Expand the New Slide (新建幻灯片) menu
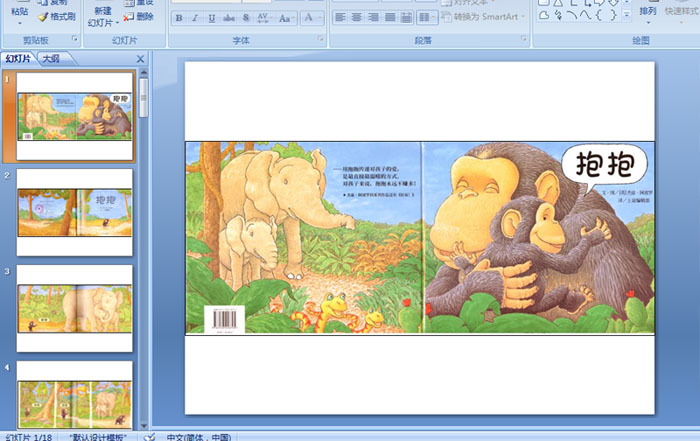700x441 pixels. tap(117, 23)
